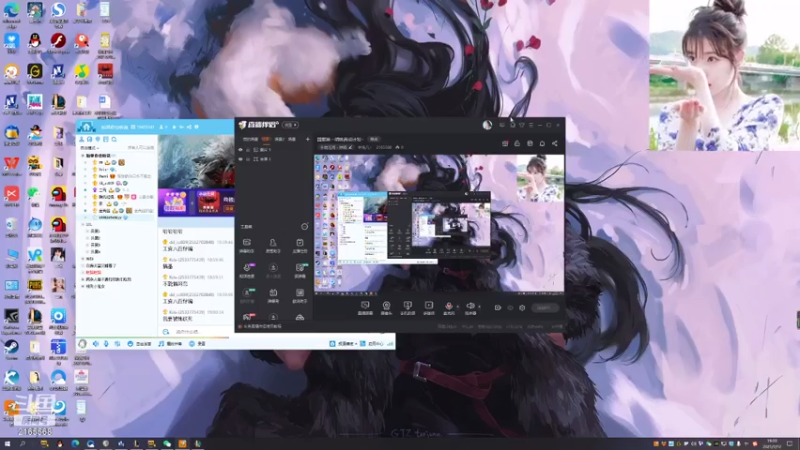Open the Windows Start button
The width and height of the screenshot is (800, 450).
click(7, 444)
